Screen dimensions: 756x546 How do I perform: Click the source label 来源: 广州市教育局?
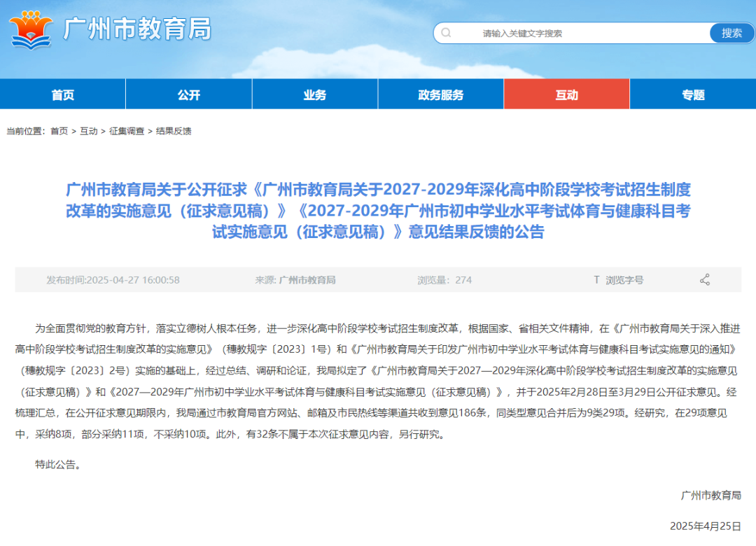click(x=295, y=280)
